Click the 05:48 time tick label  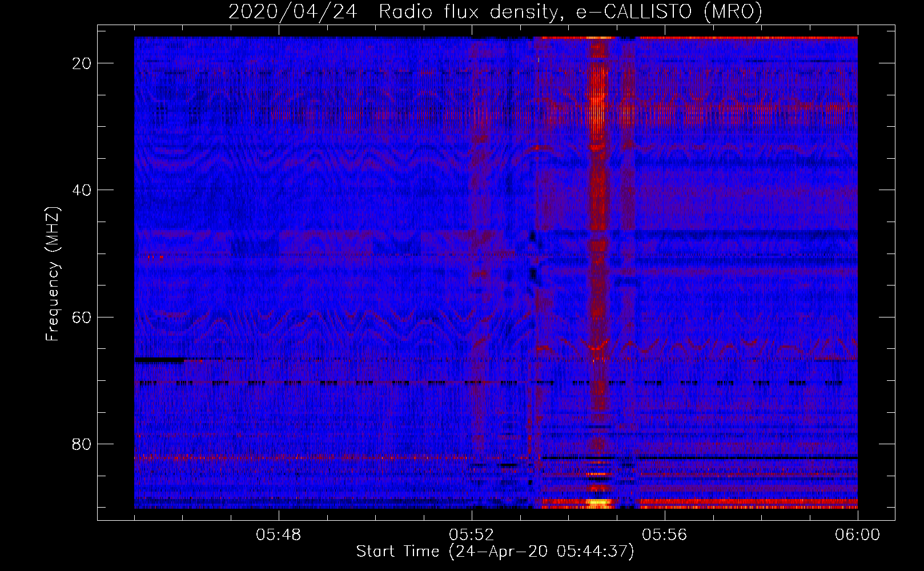[279, 535]
